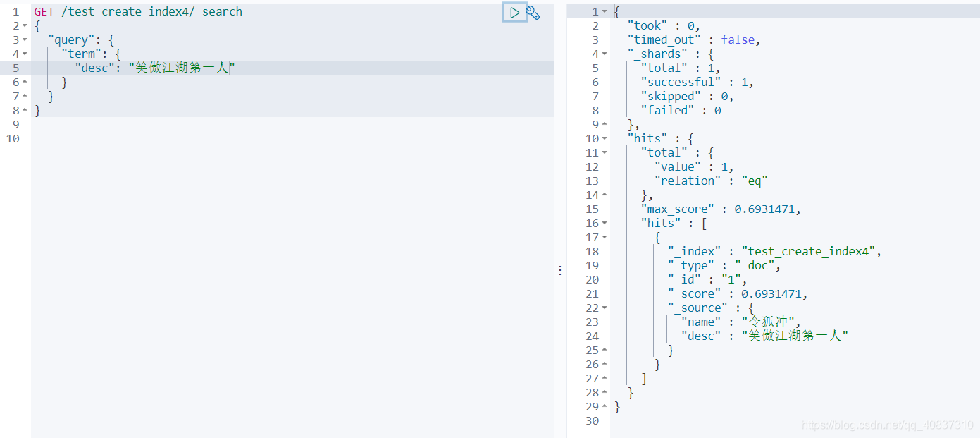The width and height of the screenshot is (980, 438).
Task: Click the panel divider drag handle
Action: pyautogui.click(x=560, y=270)
